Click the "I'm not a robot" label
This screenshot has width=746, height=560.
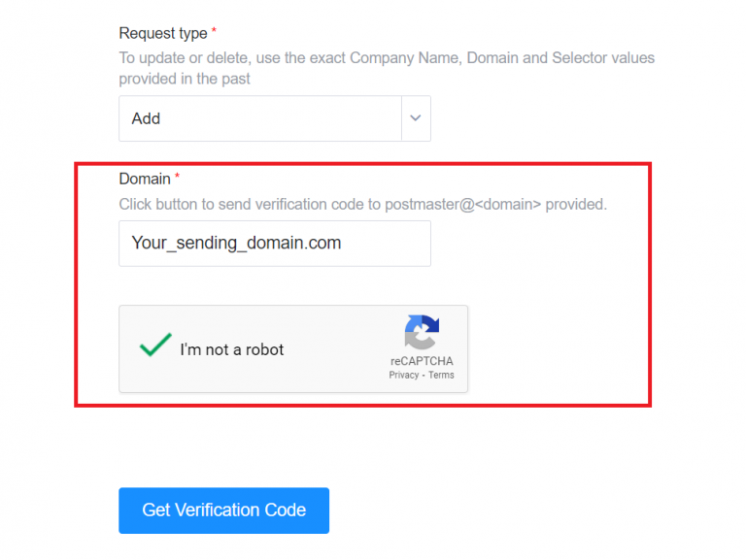[x=232, y=350]
